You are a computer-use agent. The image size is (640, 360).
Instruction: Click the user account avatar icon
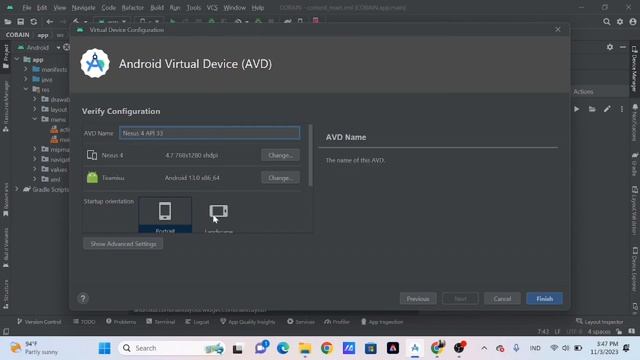[x=633, y=22]
